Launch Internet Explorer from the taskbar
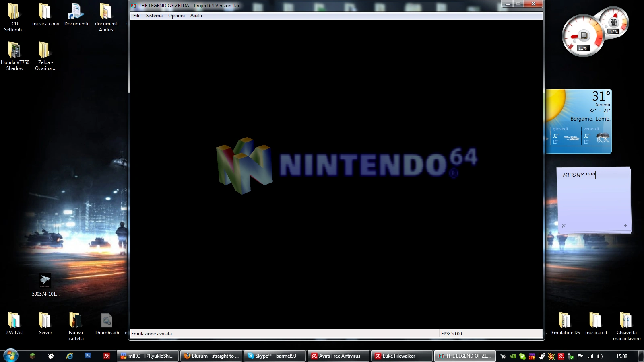The height and width of the screenshot is (362, 644). click(x=70, y=356)
